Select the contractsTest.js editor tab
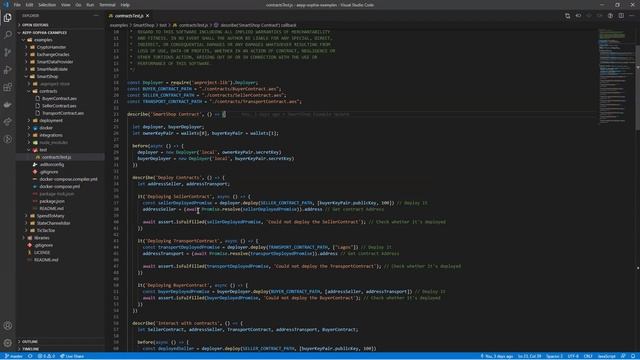This screenshot has height=360, width=640. 129,16
